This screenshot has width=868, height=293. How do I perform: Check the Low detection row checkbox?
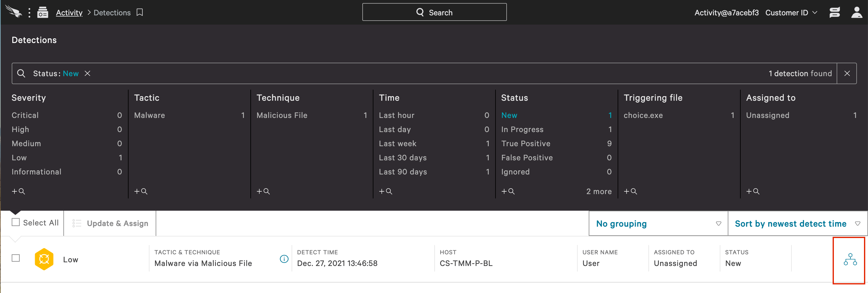coord(15,258)
